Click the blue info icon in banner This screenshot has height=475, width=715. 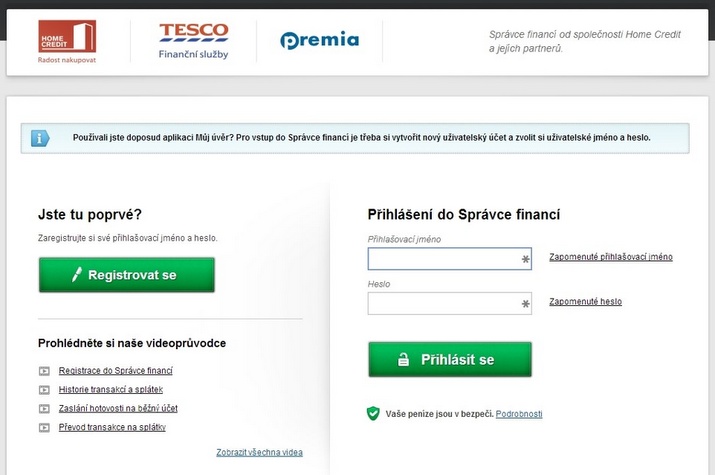coord(40,138)
